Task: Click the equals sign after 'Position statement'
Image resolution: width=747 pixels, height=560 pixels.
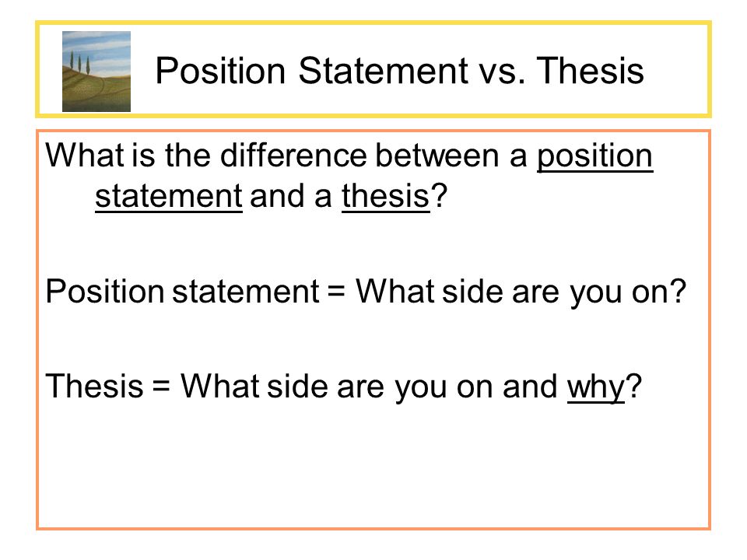Action: coord(336,292)
